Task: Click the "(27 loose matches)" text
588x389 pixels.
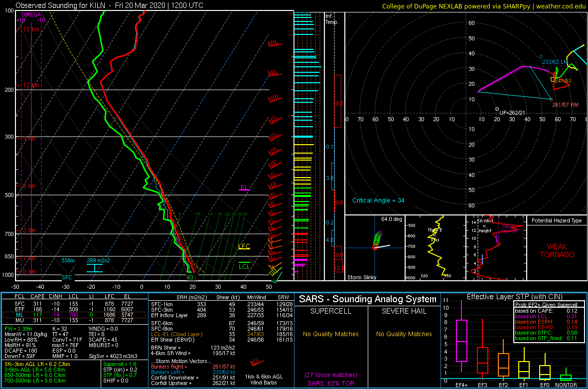Action: [x=330, y=375]
